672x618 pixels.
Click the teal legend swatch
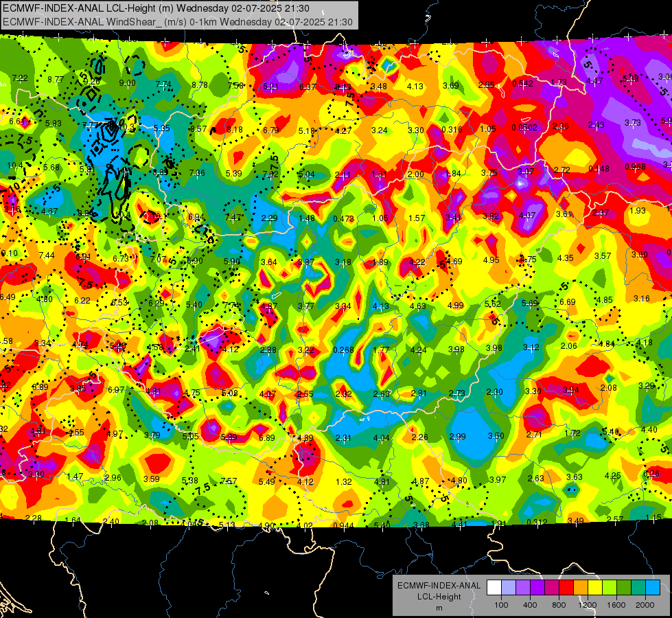(638, 588)
